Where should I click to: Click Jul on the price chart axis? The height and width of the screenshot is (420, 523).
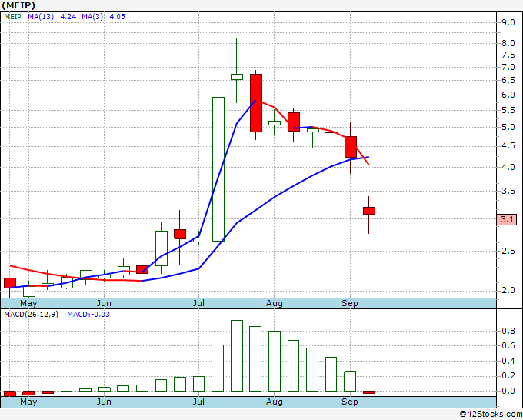(198, 303)
